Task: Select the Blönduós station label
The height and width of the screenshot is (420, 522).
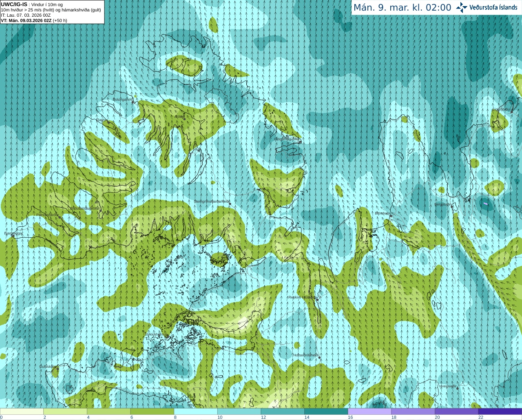Action: (x=382, y=213)
